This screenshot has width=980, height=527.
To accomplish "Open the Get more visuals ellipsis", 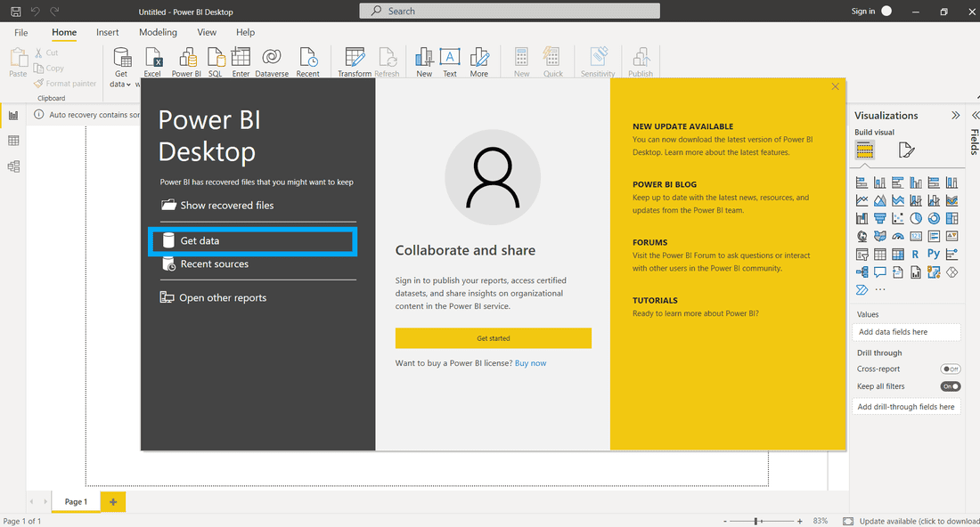I will [880, 289].
